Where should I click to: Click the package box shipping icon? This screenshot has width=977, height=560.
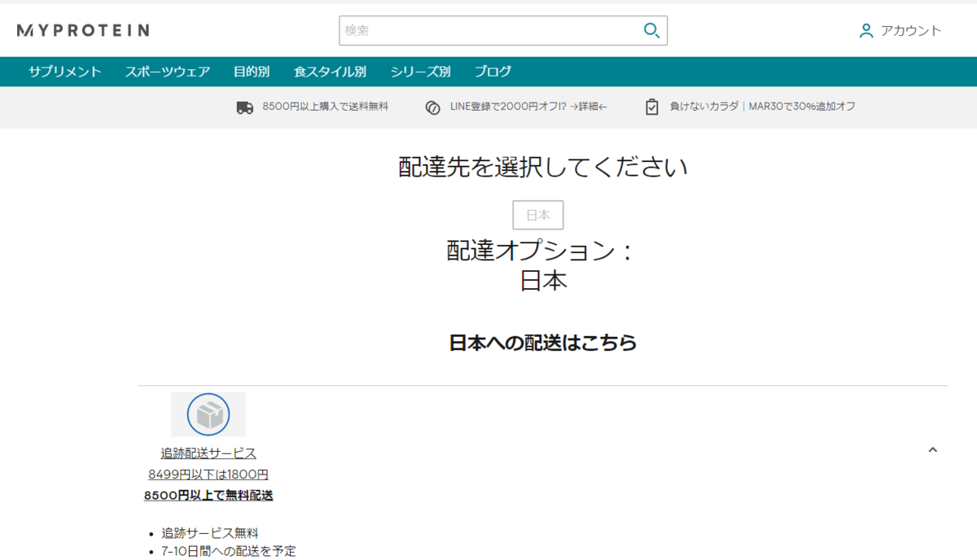208,413
